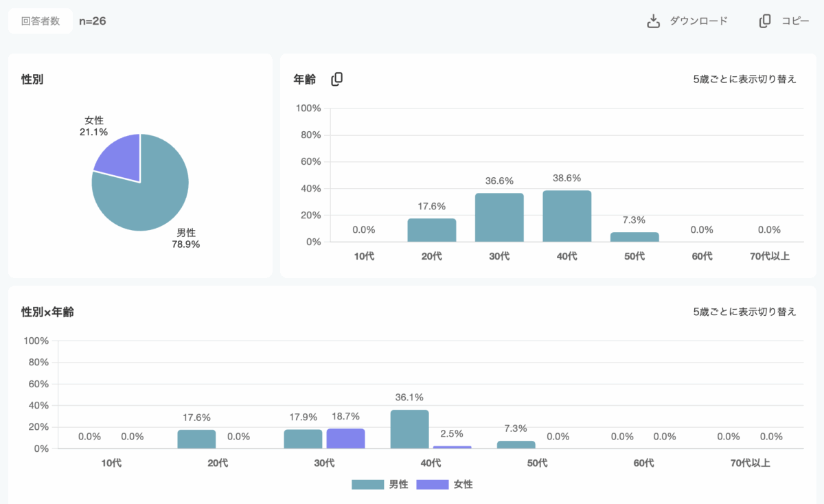Click the 女性 legend color swatch
This screenshot has height=504, width=824.
(432, 485)
